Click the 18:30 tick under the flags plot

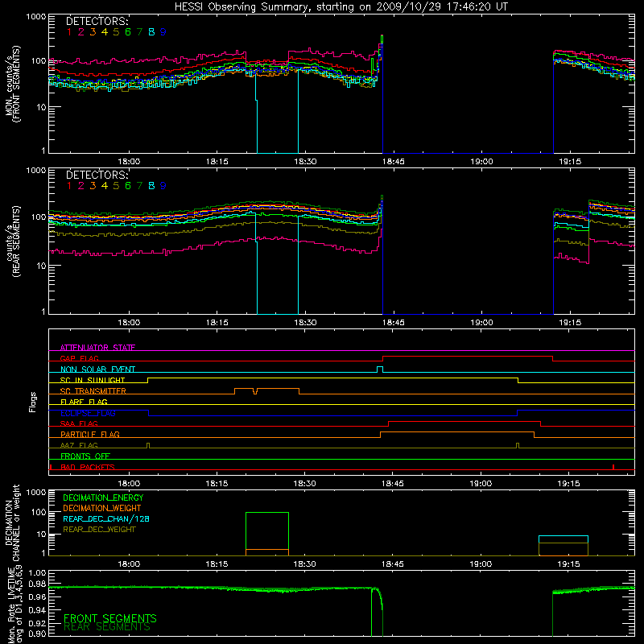click(x=305, y=484)
